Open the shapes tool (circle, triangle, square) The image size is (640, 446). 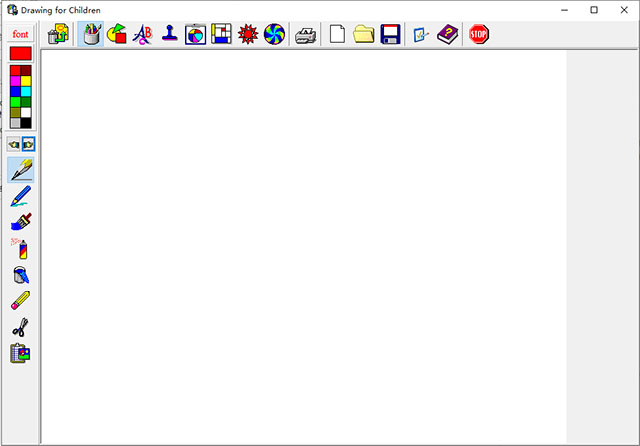(117, 34)
